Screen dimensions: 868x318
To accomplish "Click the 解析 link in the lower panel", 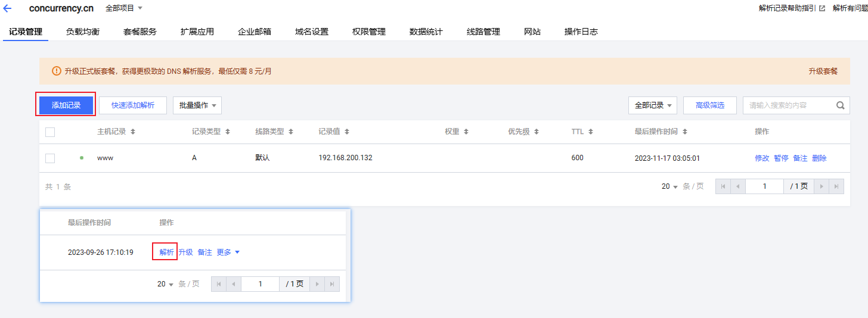I will click(x=166, y=252).
